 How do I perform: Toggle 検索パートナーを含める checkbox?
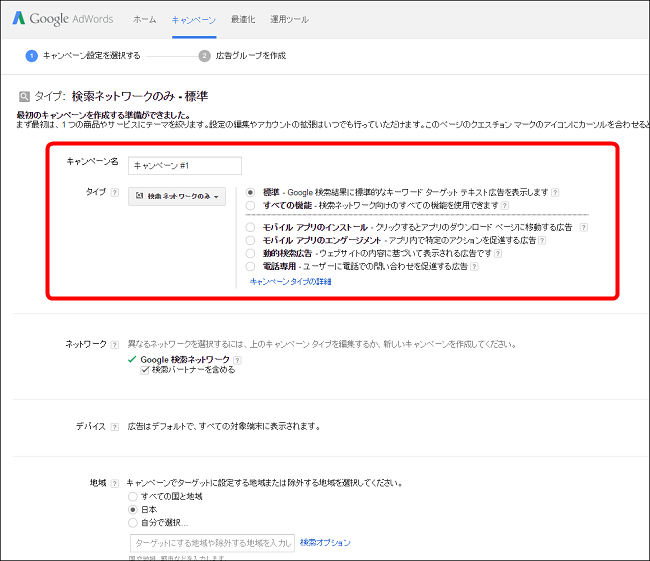145,370
